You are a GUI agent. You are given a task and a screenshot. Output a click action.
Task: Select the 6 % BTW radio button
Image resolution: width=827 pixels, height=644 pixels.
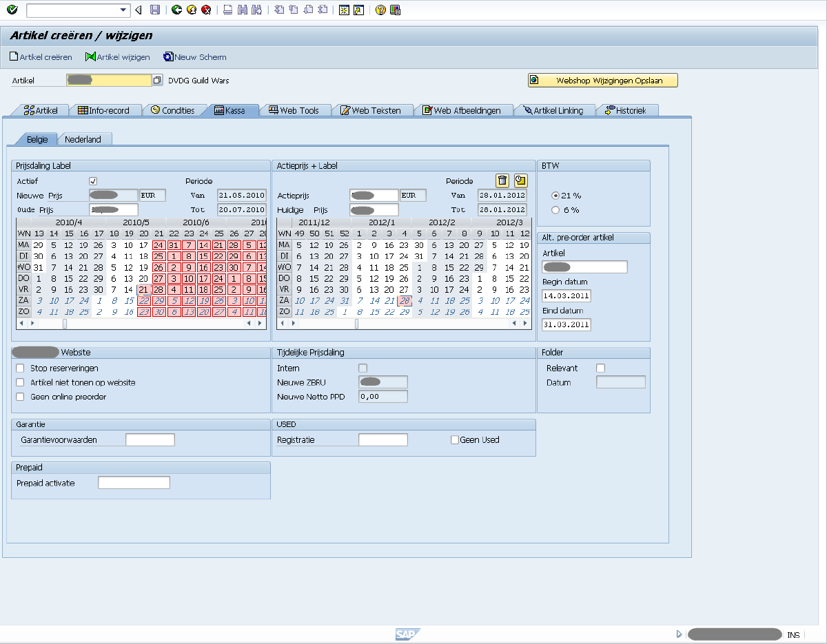[555, 210]
